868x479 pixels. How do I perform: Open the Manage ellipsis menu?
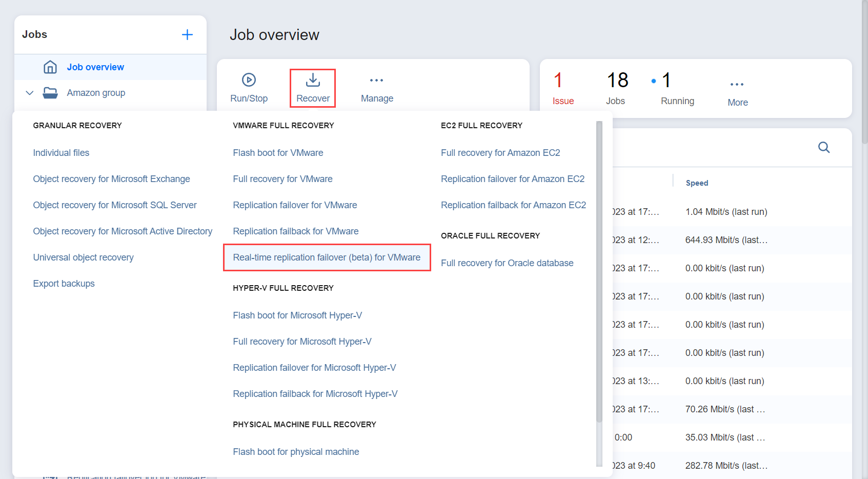(377, 81)
